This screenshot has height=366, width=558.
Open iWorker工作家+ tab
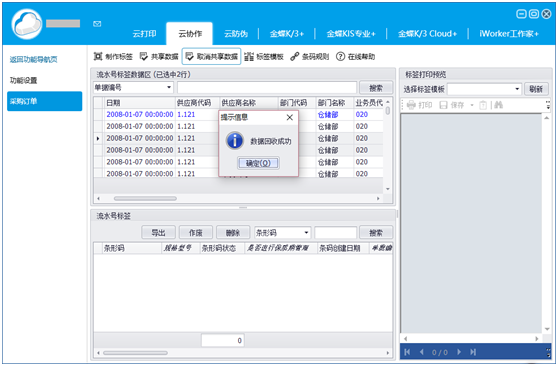coord(509,34)
